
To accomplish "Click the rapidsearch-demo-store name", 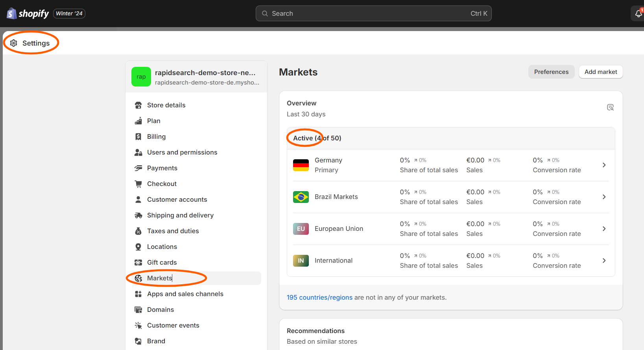I will point(205,73).
